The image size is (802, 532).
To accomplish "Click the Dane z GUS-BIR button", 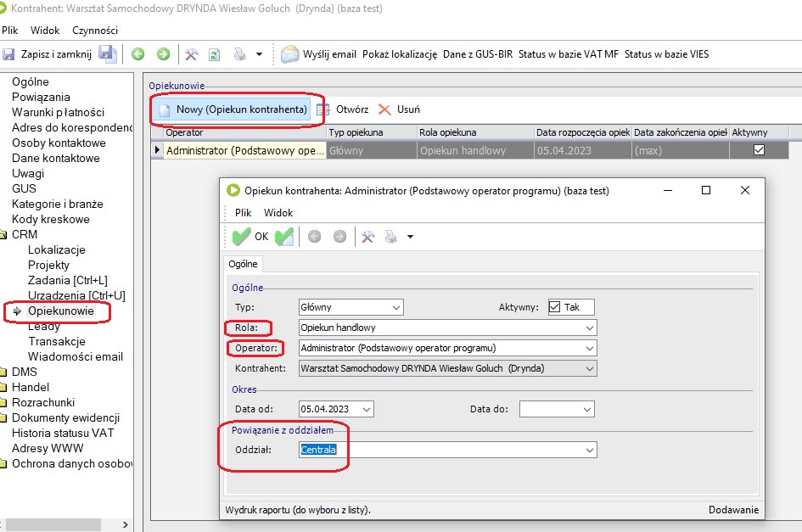I will click(478, 54).
